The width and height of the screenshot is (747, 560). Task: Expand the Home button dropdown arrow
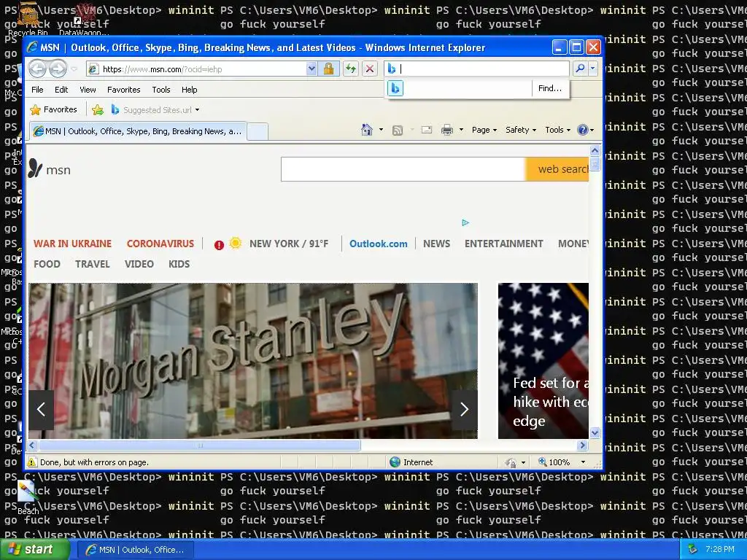click(381, 130)
